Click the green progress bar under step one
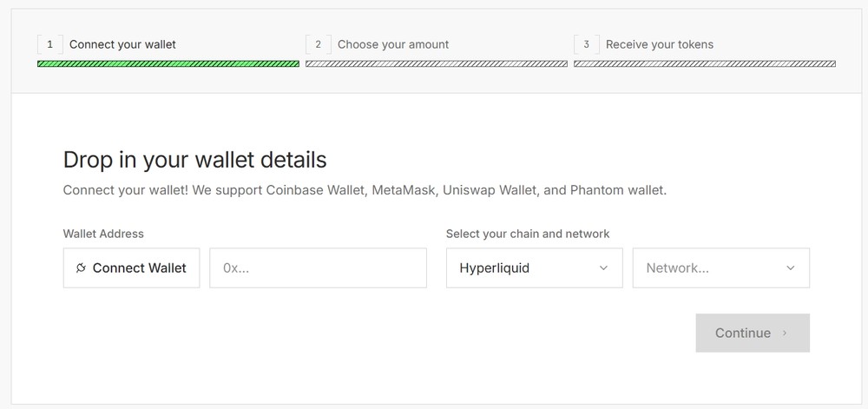Viewport: 868px width, 409px height. point(168,63)
